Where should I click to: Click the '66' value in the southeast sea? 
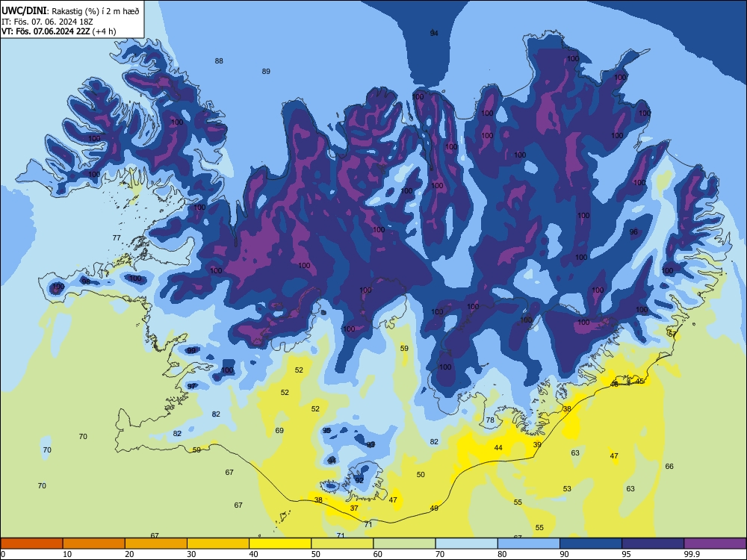[x=669, y=466]
